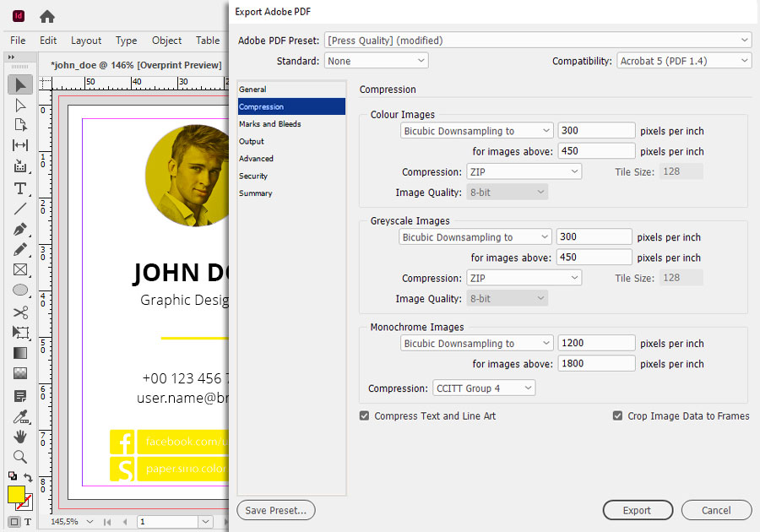
Task: Switch to Security section
Action: point(291,176)
